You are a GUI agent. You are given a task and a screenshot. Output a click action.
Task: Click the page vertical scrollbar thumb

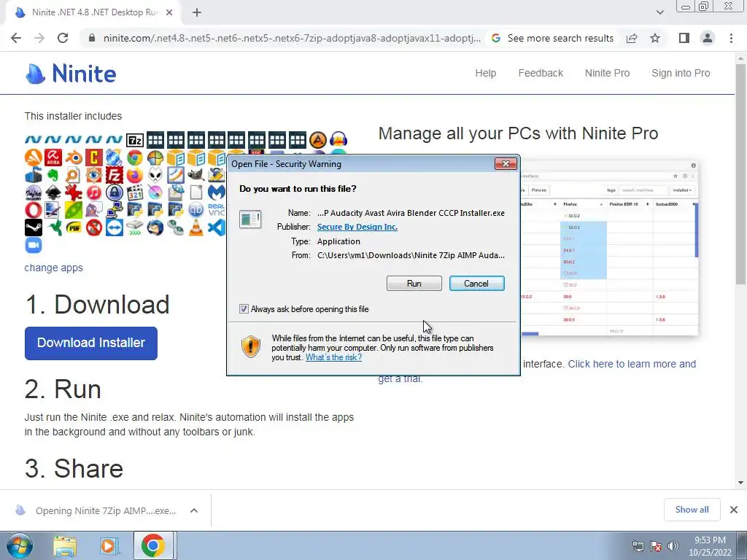tap(740, 174)
